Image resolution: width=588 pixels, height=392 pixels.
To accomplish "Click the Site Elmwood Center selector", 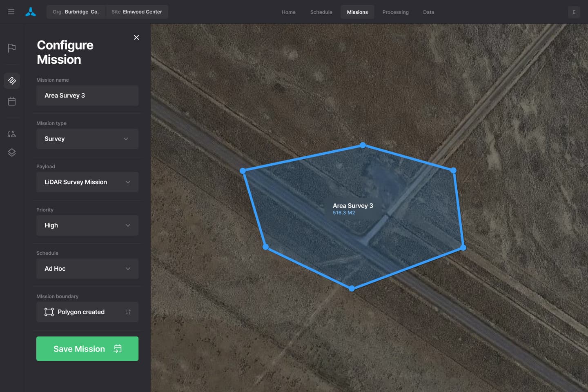I will [137, 12].
